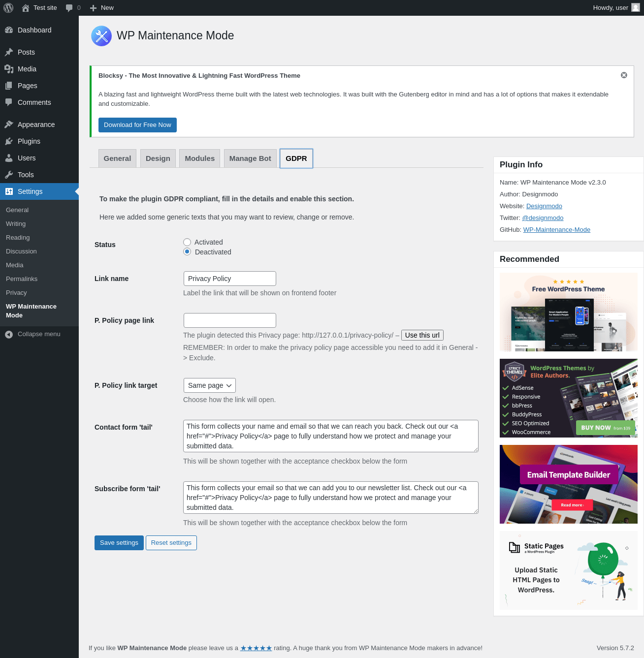Click the Collapse menu arrow icon
This screenshot has height=658, width=644.
9,334
